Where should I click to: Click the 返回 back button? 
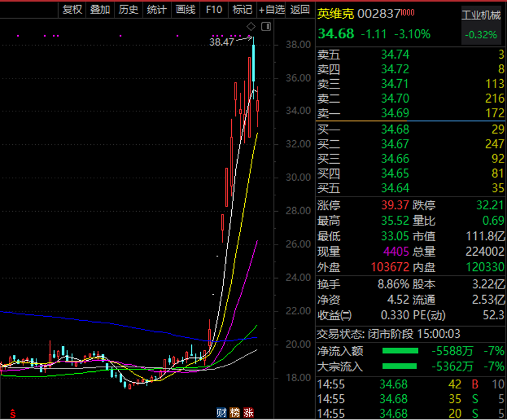pos(300,9)
